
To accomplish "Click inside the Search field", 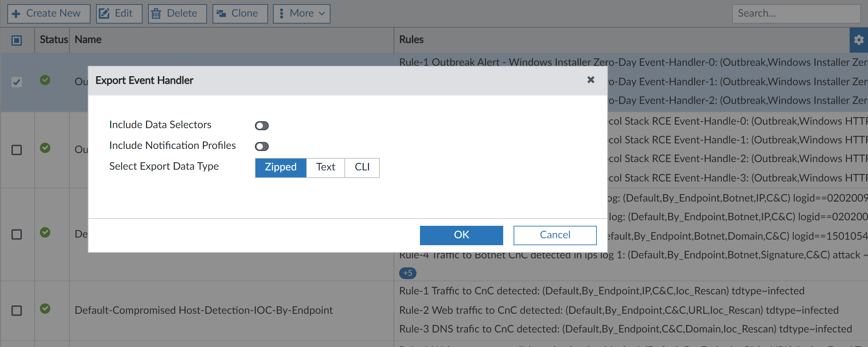I will coord(796,13).
